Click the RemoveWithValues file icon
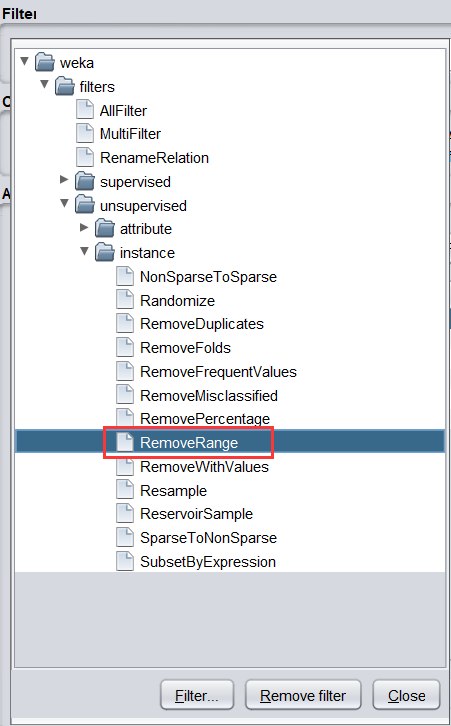 125,467
